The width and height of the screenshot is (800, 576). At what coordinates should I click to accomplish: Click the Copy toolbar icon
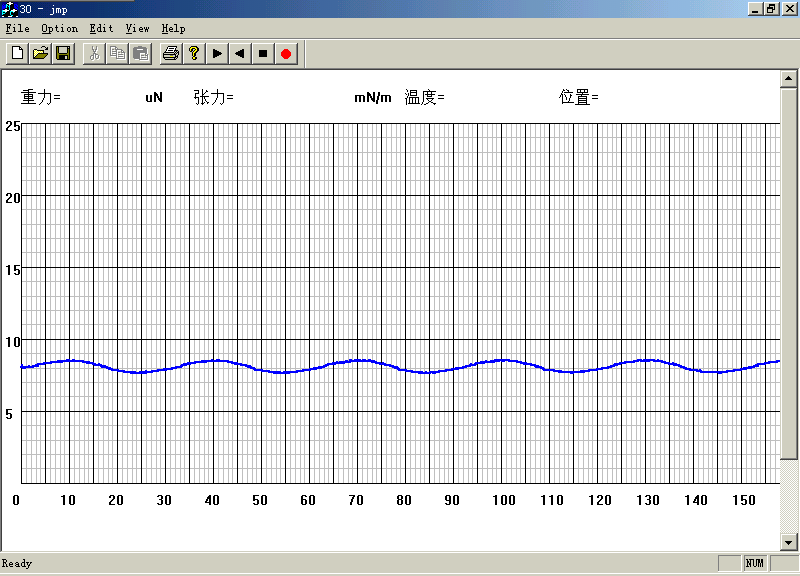[x=118, y=53]
